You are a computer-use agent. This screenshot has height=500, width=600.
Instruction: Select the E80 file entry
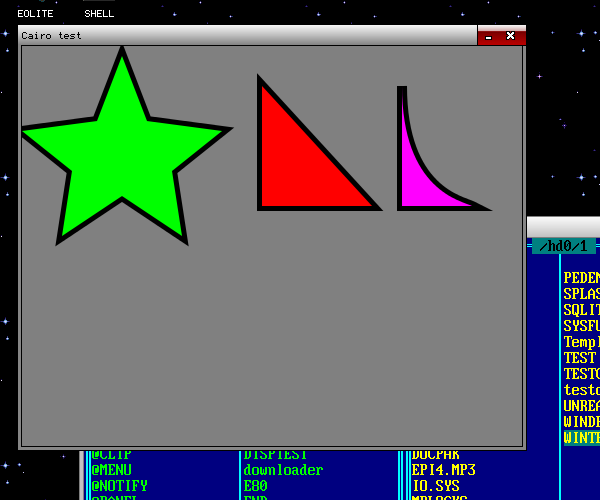(255, 486)
